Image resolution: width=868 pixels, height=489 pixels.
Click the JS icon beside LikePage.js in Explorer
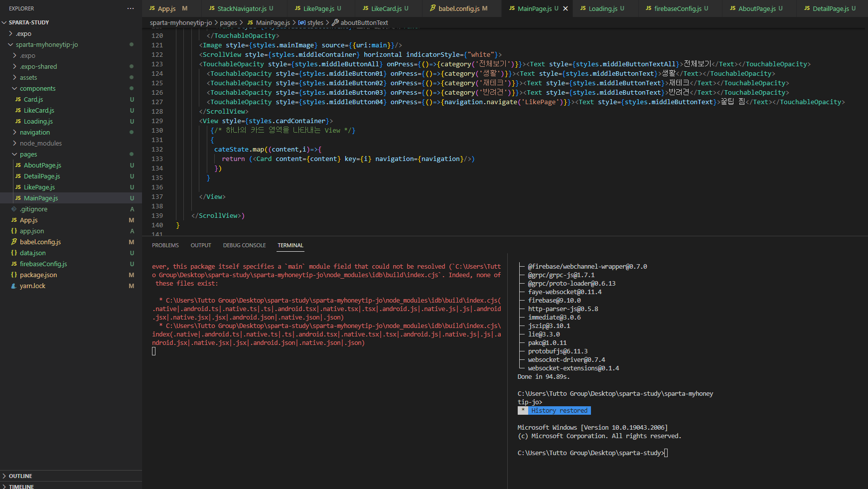click(x=18, y=187)
